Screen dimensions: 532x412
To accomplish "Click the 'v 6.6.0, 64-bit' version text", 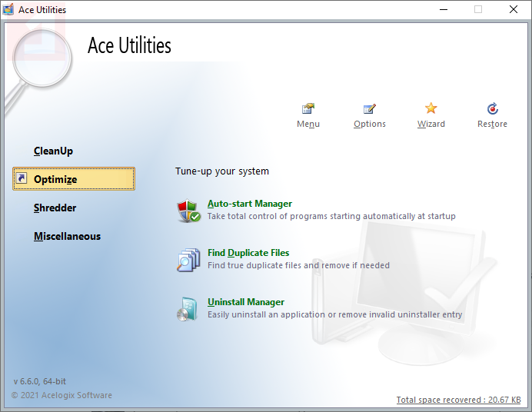I will tap(40, 381).
